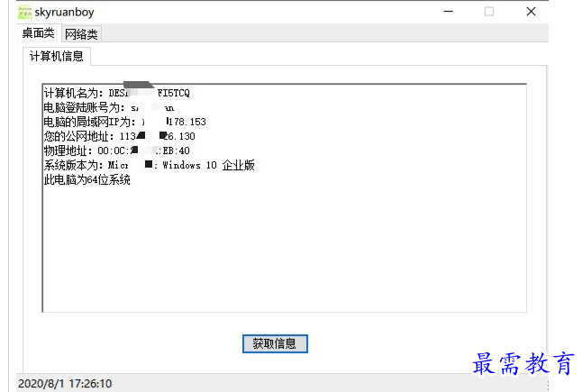Switch to the 桌面类 tab
582x392 pixels.
(38, 33)
